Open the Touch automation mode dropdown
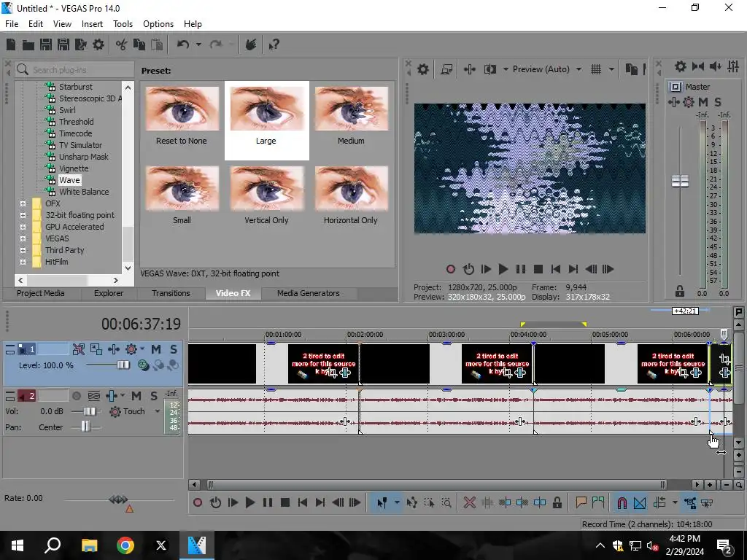The width and height of the screenshot is (747, 560). [158, 411]
